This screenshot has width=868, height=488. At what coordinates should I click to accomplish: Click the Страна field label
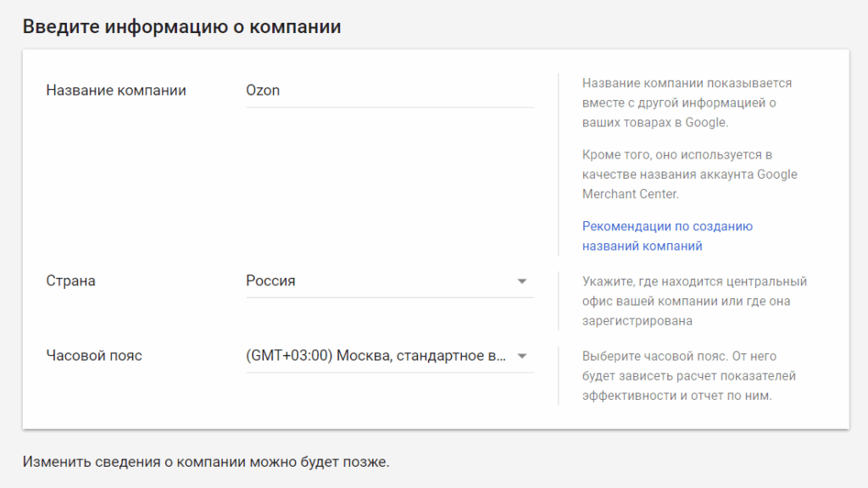pos(70,281)
